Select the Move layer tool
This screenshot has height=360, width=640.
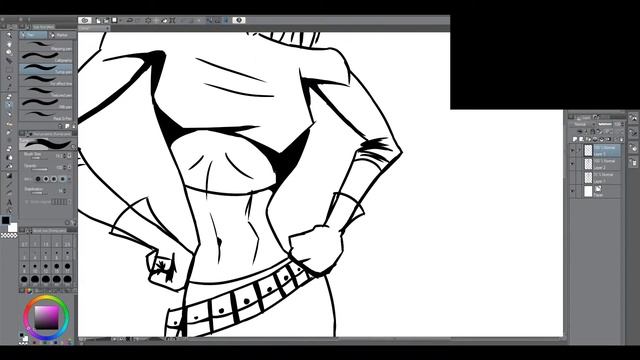pos(9,60)
